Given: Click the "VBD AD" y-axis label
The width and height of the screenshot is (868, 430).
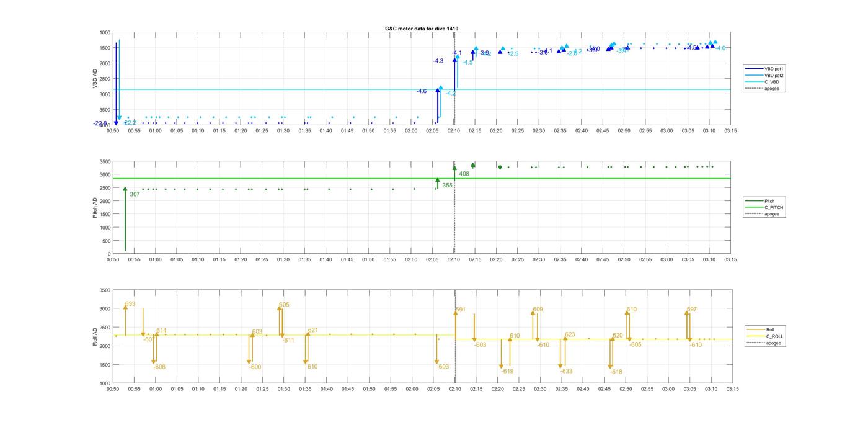Looking at the screenshot, I should tap(95, 78).
